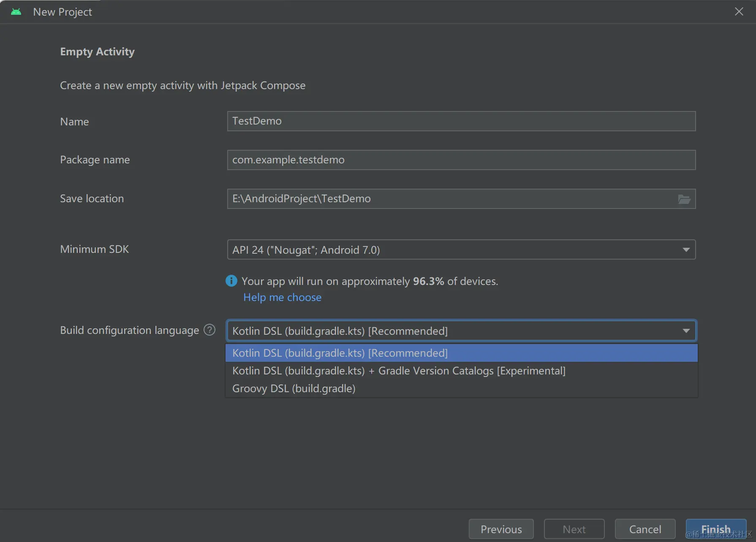Viewport: 756px width, 542px height.
Task: Click the Next button
Action: [x=574, y=529]
